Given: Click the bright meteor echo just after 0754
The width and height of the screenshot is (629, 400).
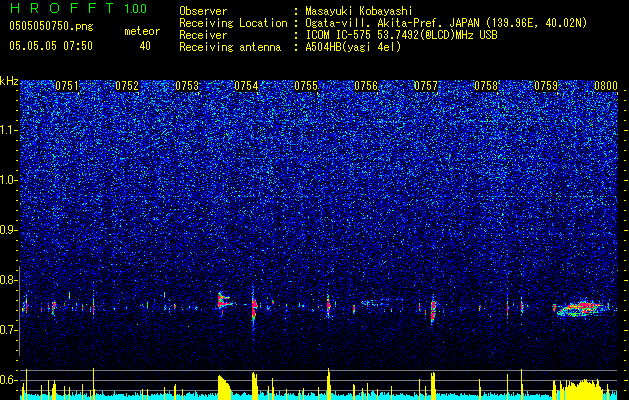Looking at the screenshot, I should (254, 307).
